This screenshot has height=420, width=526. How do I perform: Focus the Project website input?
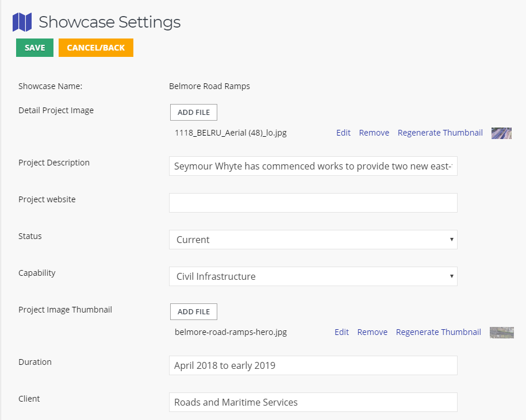click(313, 203)
